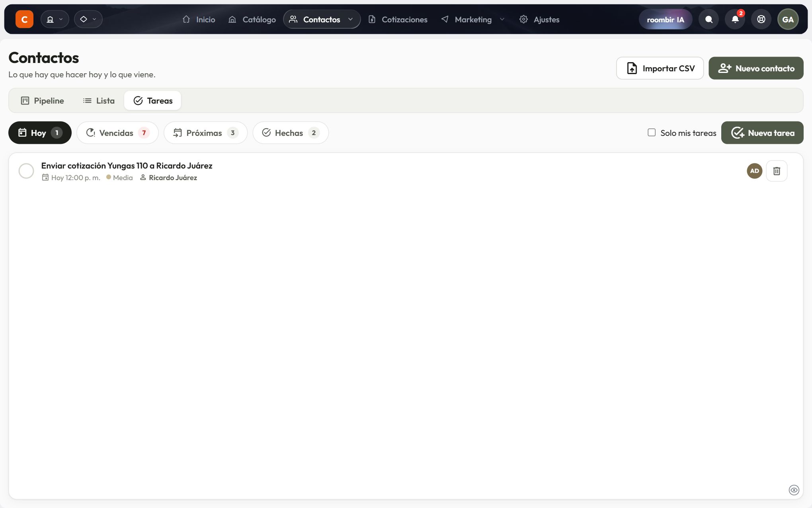Screen dimensions: 812x508
Task: Click the orange C logo icon
Action: pyautogui.click(x=24, y=19)
